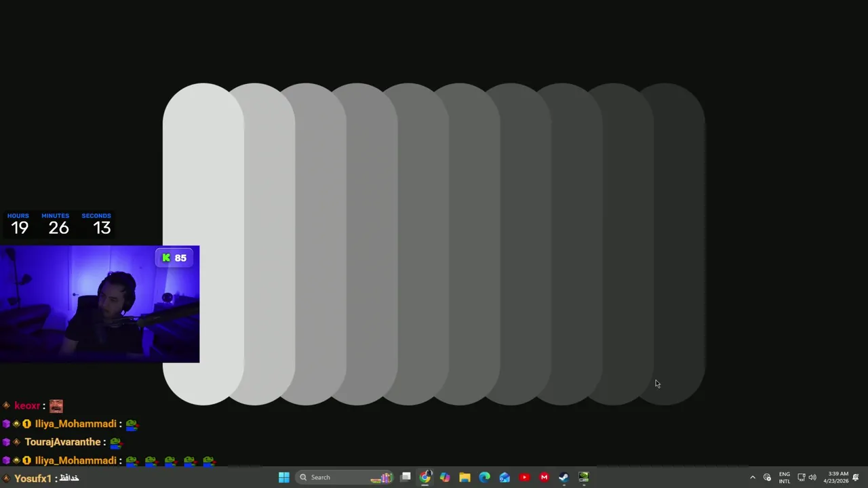
Task: Click the SECONDS timer value
Action: coord(102,228)
